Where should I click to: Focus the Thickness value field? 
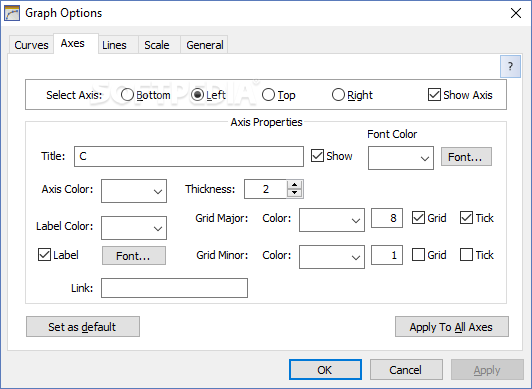[x=266, y=189]
